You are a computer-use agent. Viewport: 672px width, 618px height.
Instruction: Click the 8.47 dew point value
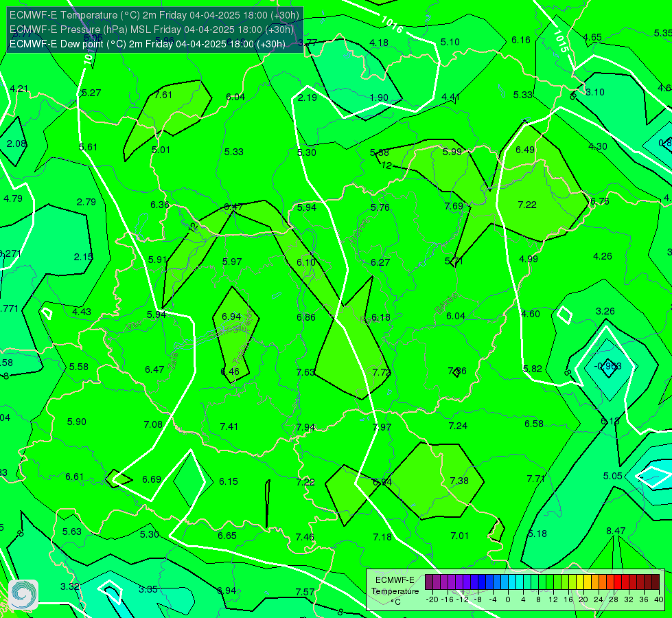point(616,531)
